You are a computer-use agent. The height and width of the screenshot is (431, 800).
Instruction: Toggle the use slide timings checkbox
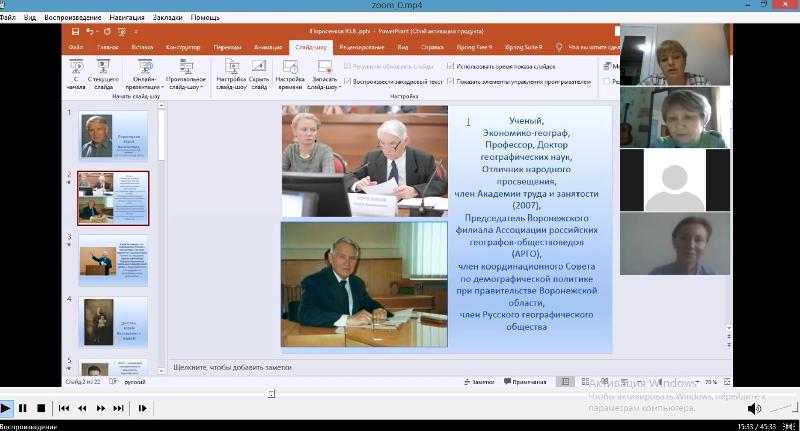449,67
